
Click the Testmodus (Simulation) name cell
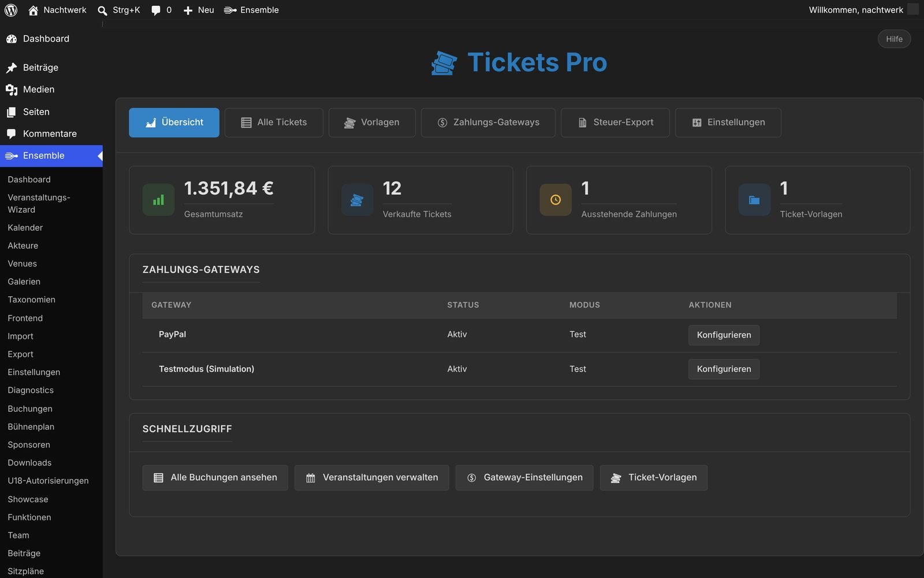click(206, 369)
